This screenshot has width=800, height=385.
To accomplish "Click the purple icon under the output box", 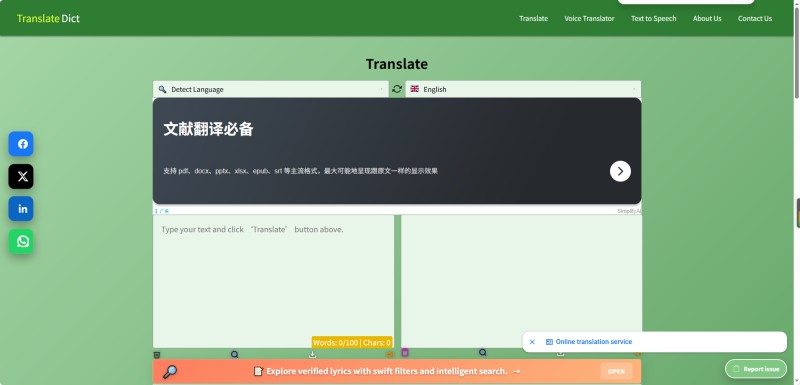I will pos(405,352).
